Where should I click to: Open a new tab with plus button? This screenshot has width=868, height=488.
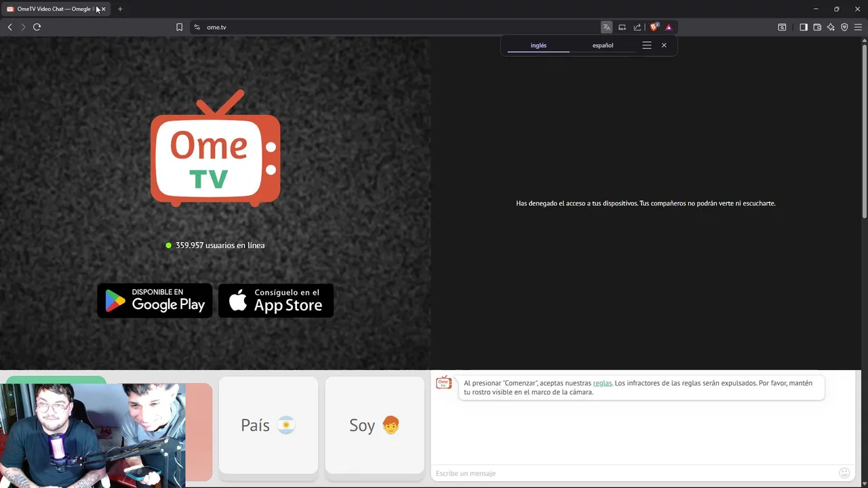click(120, 9)
